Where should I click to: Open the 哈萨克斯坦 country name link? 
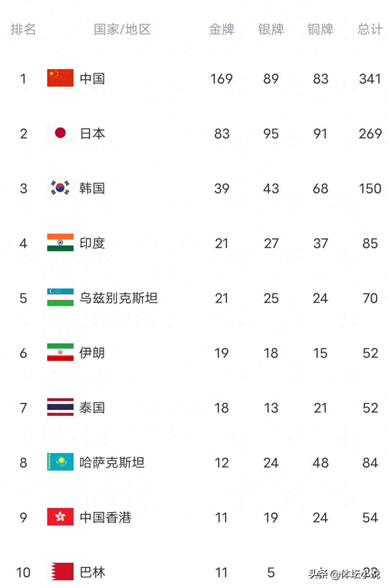pos(112,463)
